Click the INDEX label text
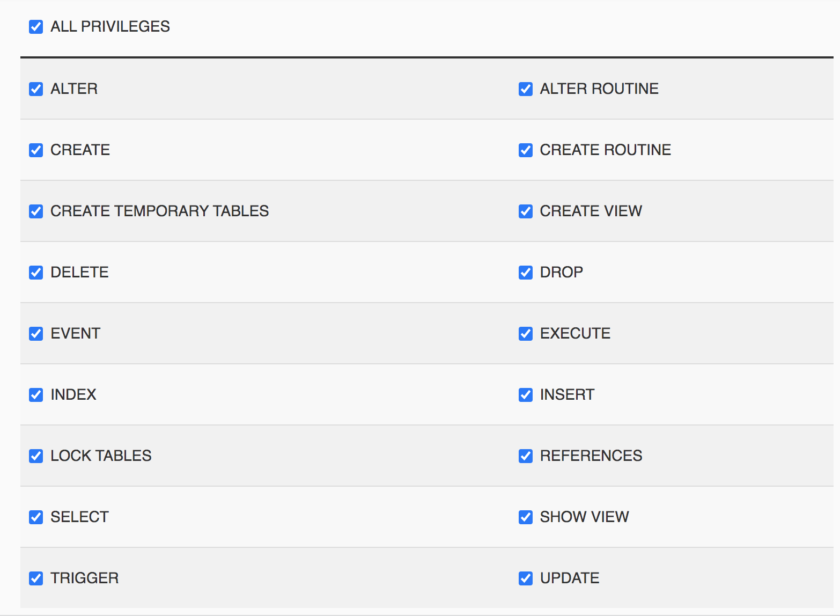 pyautogui.click(x=73, y=394)
